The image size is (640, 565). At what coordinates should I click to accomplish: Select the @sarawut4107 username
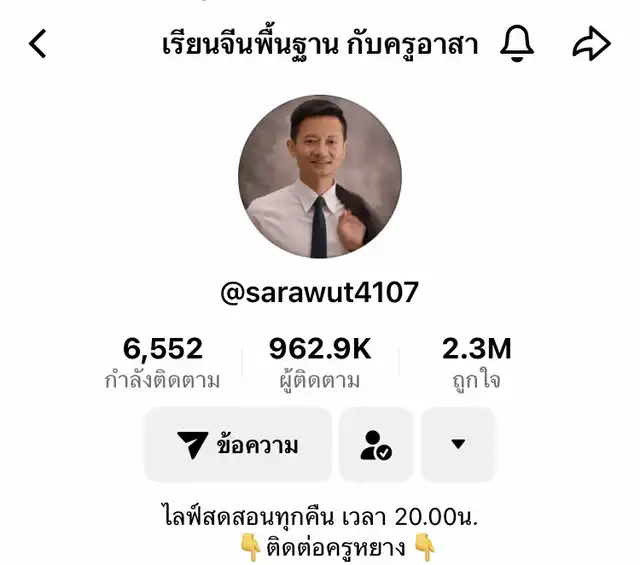pyautogui.click(x=320, y=292)
